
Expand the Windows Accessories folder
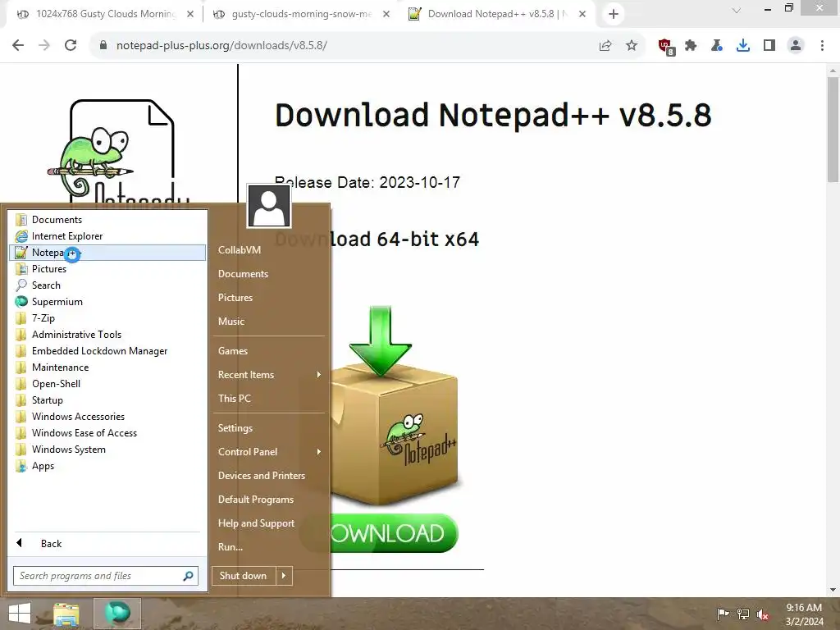107,416
